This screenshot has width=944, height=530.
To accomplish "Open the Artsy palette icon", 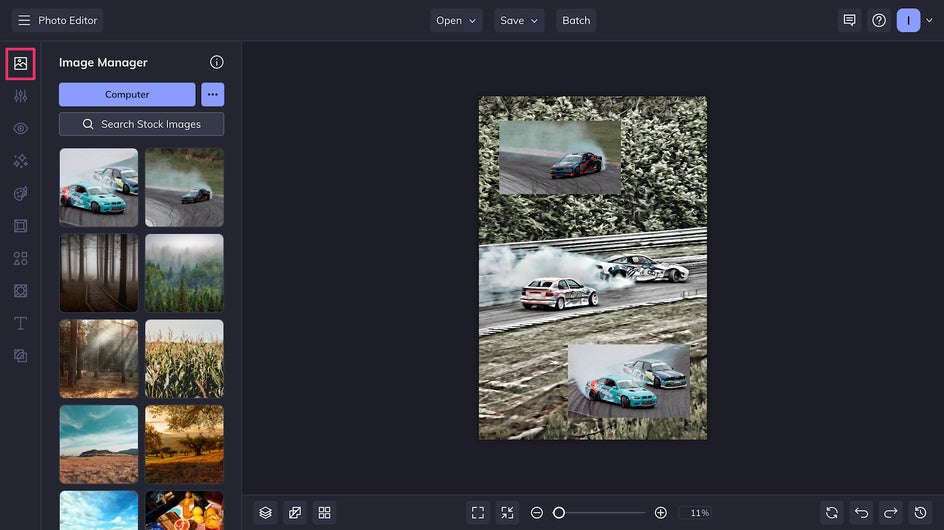I will [20, 193].
